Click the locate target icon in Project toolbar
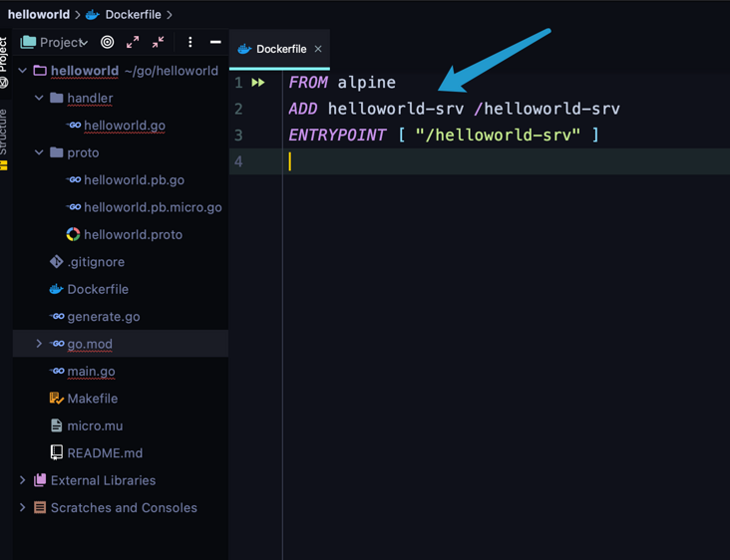 coord(108,42)
